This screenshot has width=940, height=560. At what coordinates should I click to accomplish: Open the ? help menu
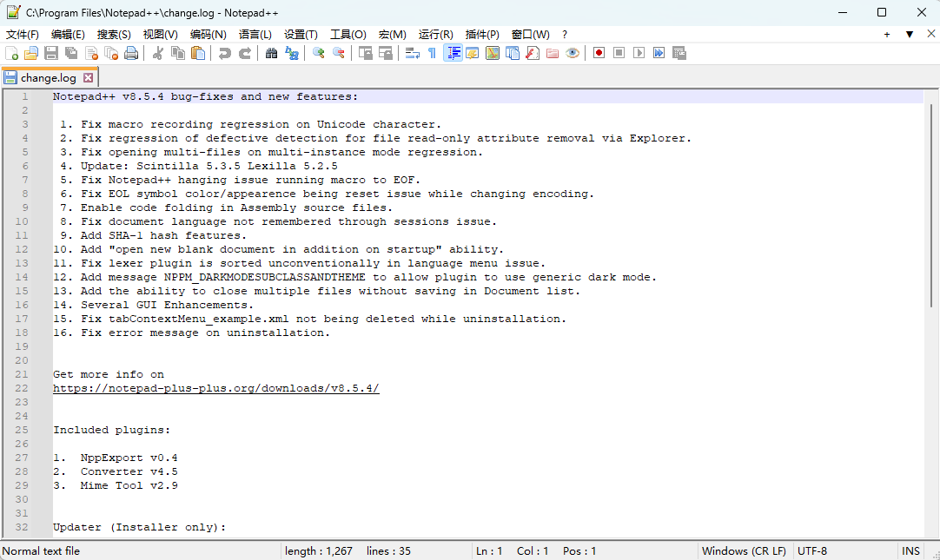click(564, 35)
